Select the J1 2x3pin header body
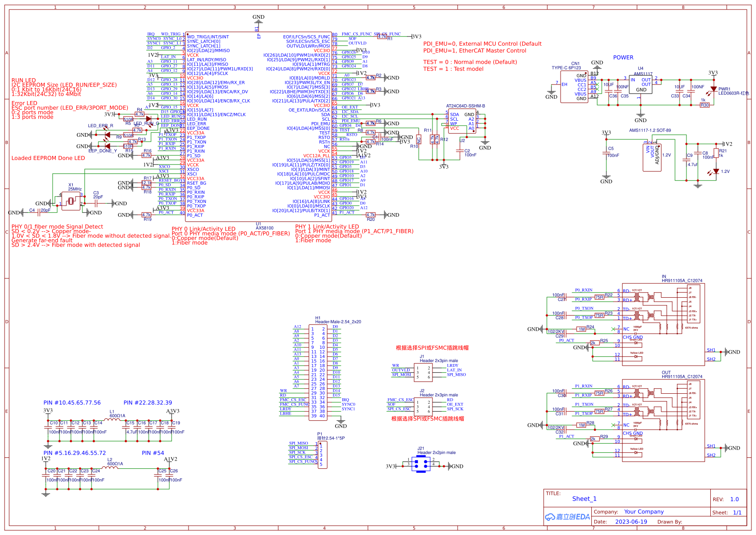 point(423,372)
